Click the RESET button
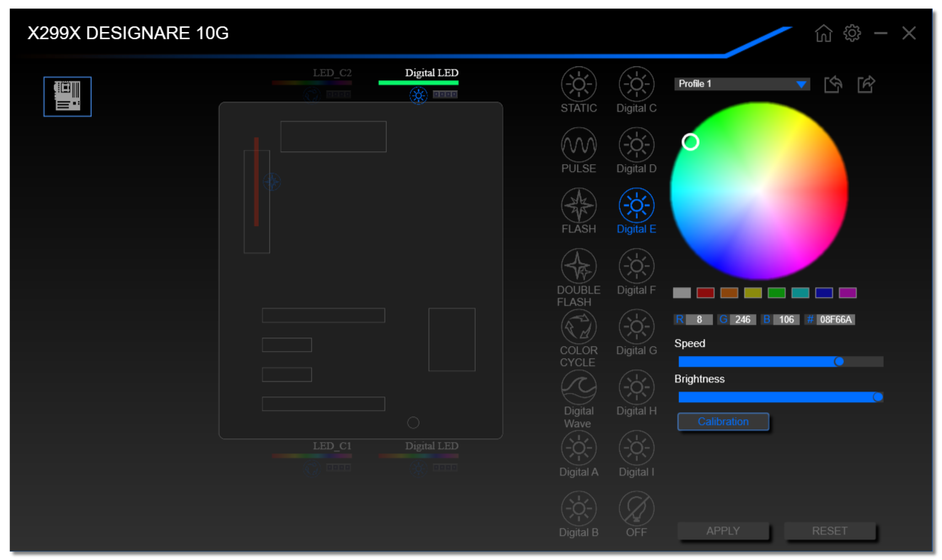This screenshot has height=560, width=942. (x=830, y=531)
